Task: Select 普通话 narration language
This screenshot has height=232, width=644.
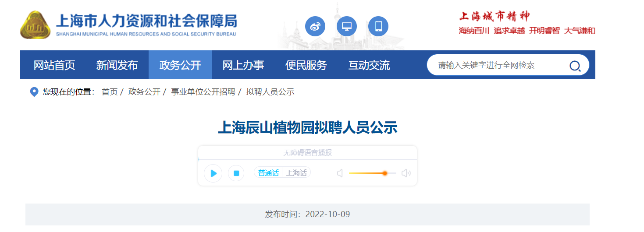Action: tap(268, 173)
